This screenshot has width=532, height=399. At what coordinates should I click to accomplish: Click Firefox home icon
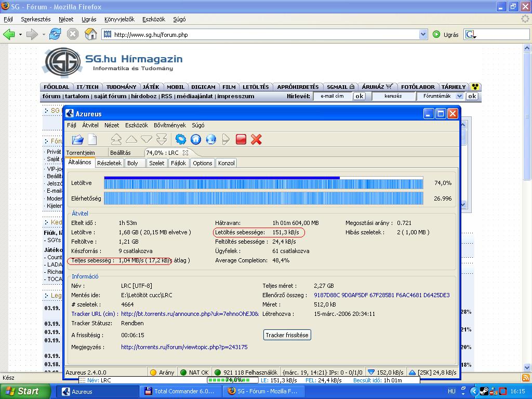tap(90, 34)
